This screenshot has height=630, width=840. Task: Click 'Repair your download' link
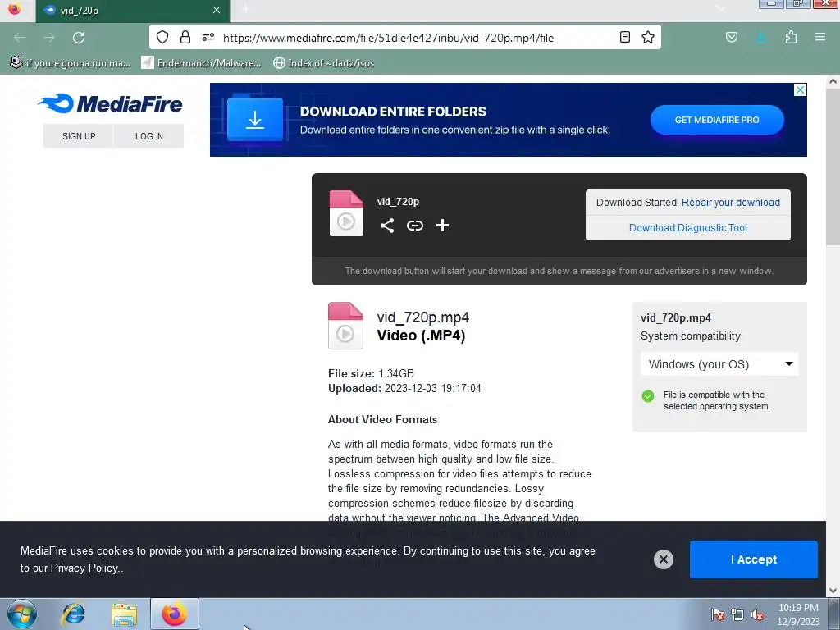click(731, 203)
